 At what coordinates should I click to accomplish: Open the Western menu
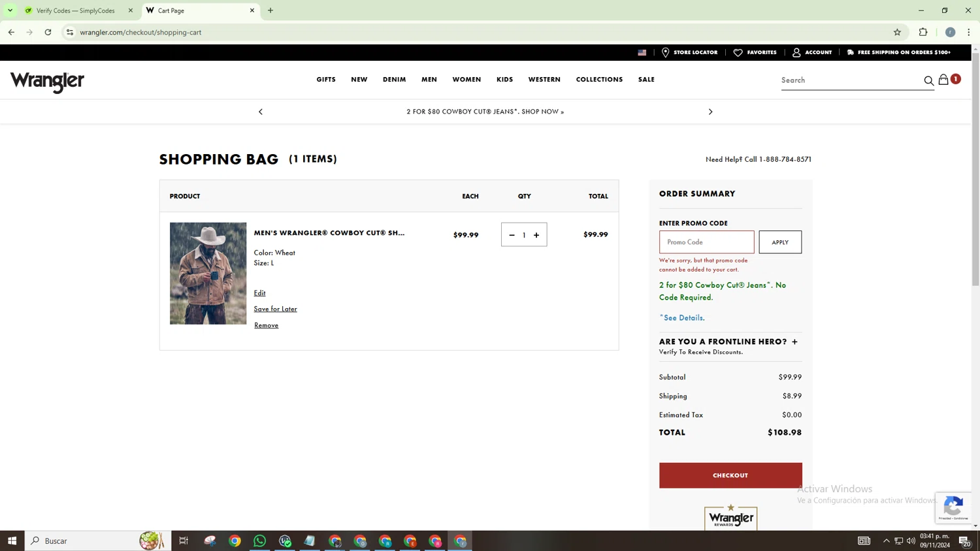coord(544,80)
